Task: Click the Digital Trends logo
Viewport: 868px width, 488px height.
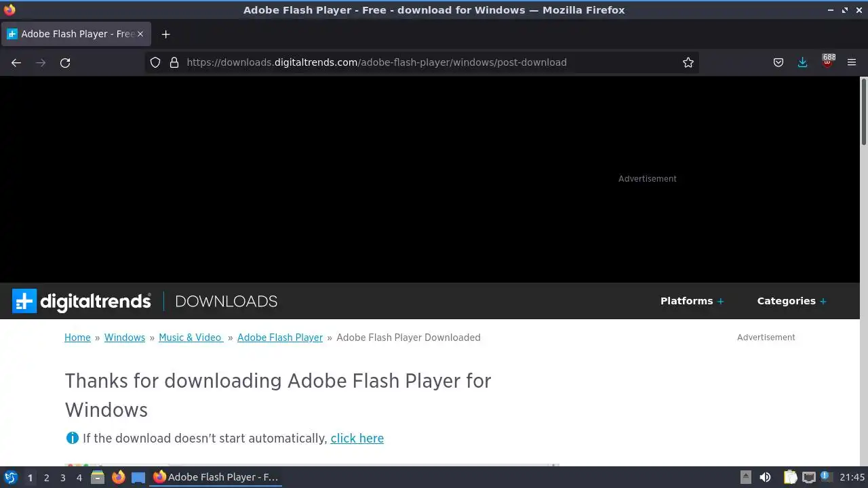Action: click(x=81, y=301)
